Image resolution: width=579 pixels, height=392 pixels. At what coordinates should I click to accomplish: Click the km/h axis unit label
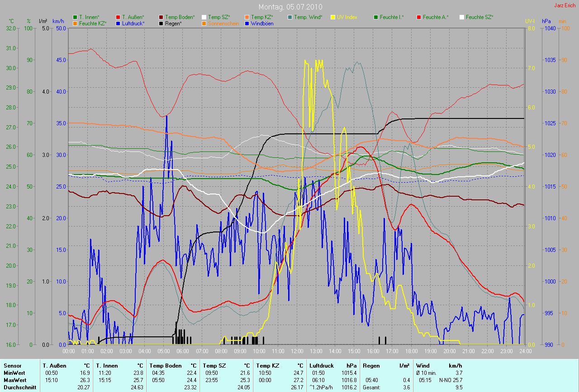(58, 21)
